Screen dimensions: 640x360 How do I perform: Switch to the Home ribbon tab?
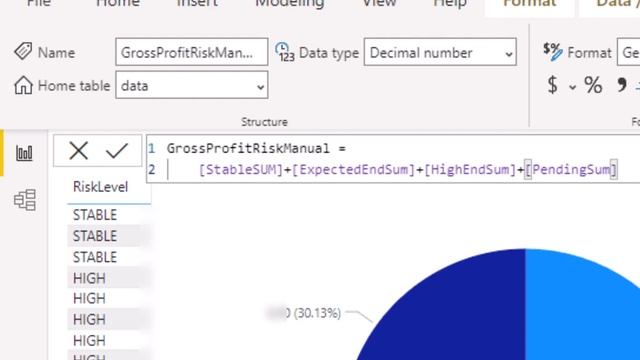(x=118, y=3)
